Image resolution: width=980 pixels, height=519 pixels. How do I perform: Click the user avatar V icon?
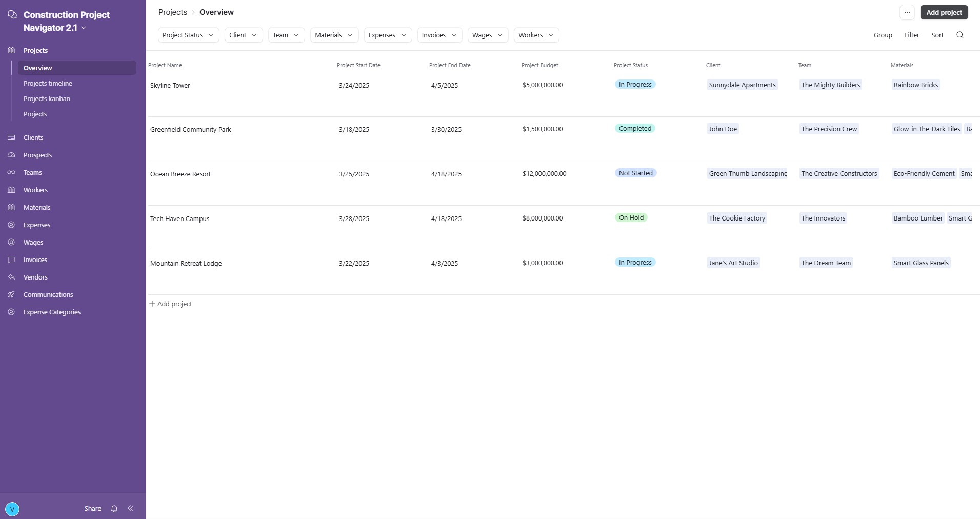pos(12,509)
